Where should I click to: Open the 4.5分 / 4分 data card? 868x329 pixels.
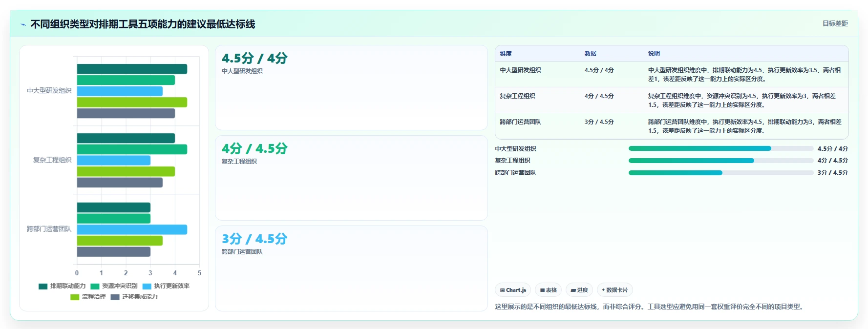pyautogui.click(x=351, y=88)
